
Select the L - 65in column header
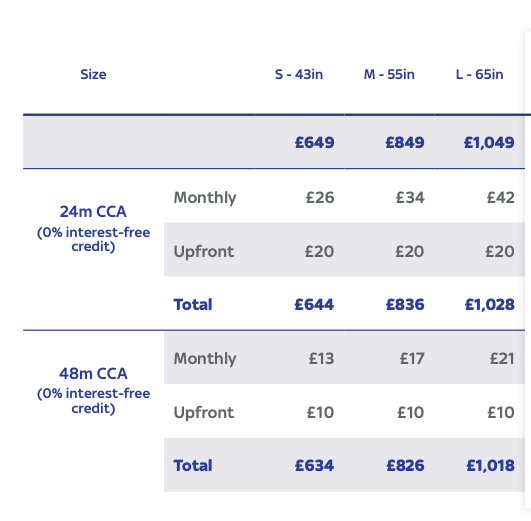(x=479, y=74)
